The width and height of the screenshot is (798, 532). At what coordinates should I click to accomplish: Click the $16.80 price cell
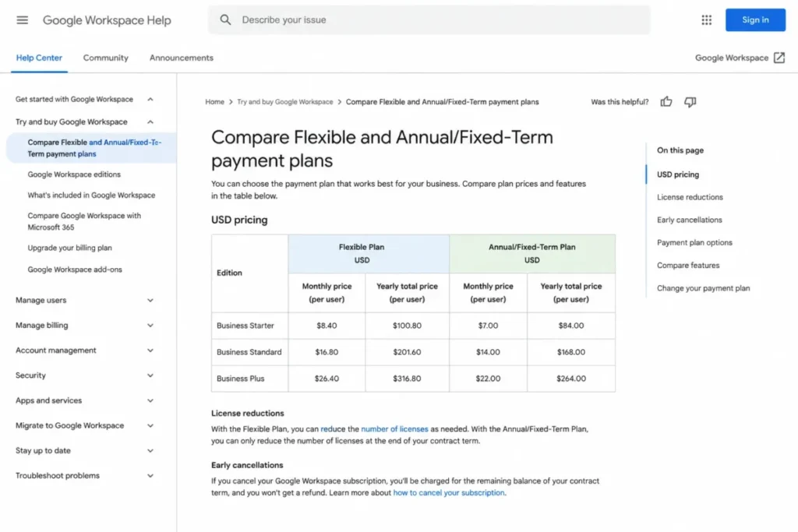tap(327, 352)
